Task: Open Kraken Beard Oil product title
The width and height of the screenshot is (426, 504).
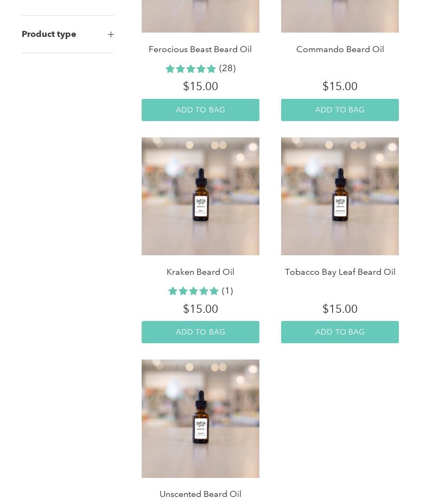Action: (x=200, y=272)
